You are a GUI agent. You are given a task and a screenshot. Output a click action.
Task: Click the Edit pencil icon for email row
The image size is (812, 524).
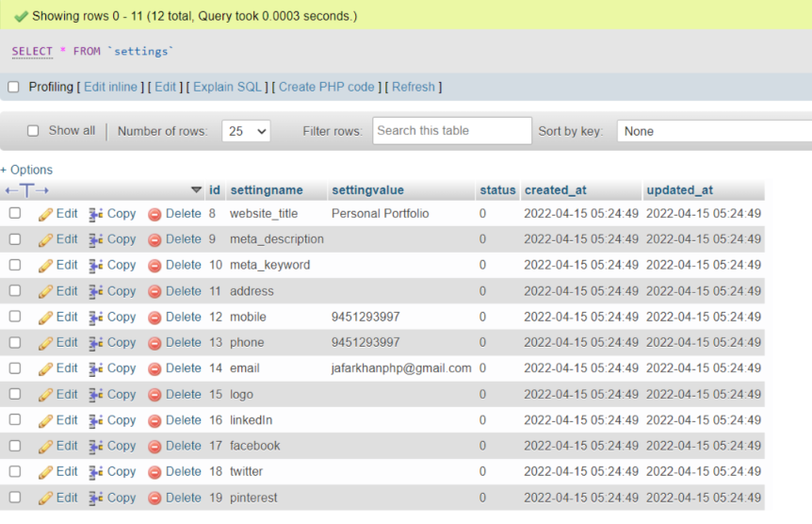(x=45, y=368)
